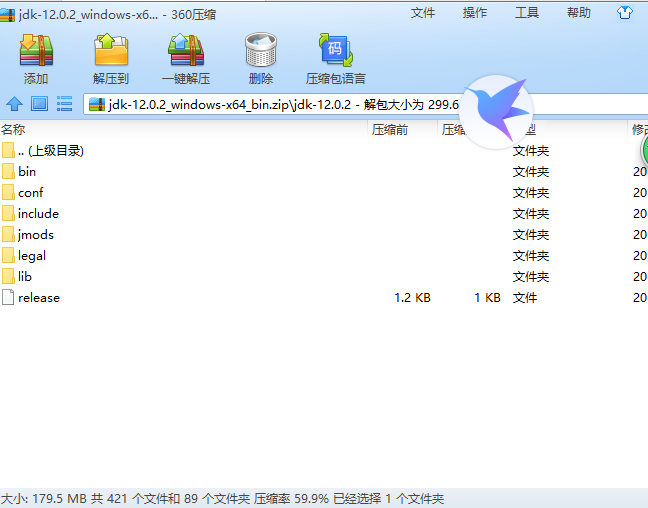This screenshot has width=648, height=508.
Task: Click the parent directory folder icon
Action: pyautogui.click(x=8, y=150)
